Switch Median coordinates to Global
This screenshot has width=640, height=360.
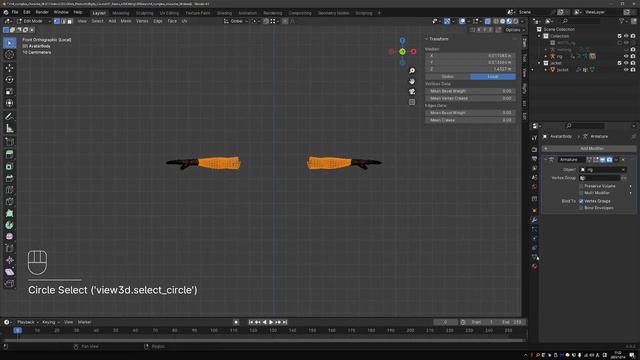(448, 76)
